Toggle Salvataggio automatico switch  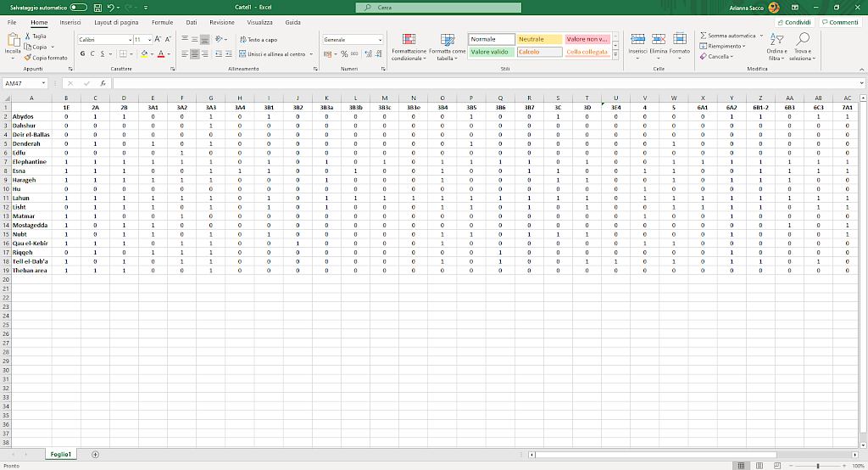[x=78, y=8]
